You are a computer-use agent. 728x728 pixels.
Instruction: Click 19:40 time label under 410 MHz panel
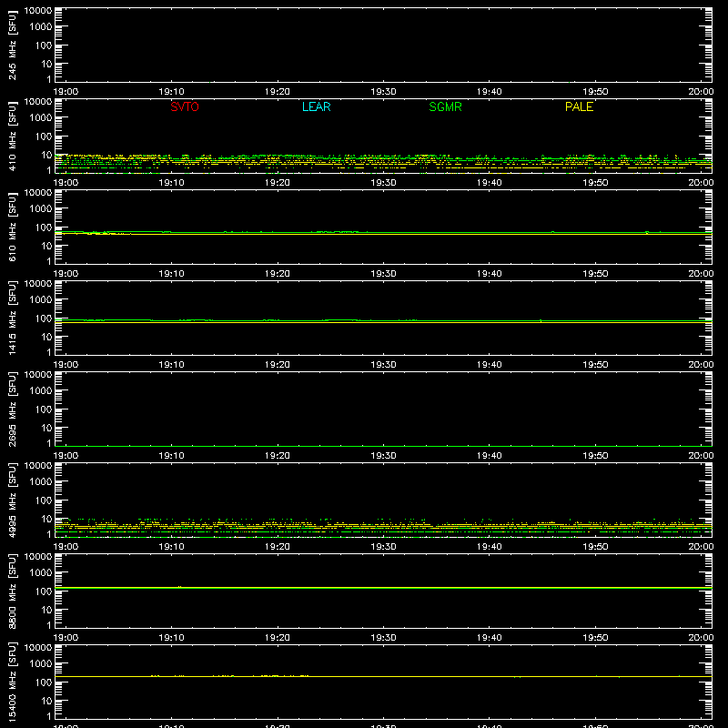[490, 183]
